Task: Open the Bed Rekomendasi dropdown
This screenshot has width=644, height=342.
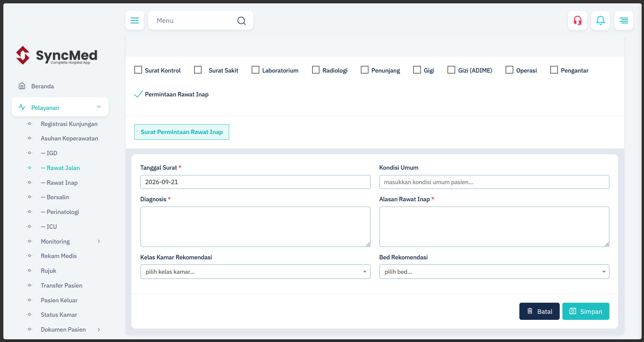Action: pos(494,272)
